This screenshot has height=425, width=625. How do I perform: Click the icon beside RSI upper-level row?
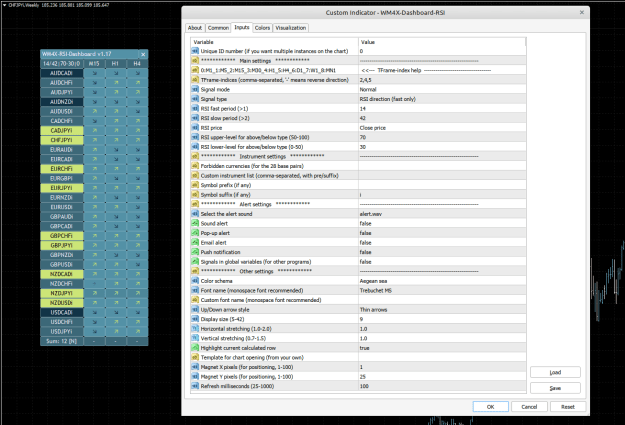tap(195, 137)
